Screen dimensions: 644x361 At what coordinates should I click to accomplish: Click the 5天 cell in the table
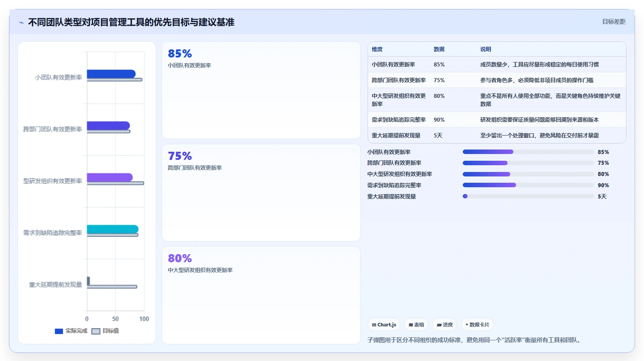[x=438, y=136]
